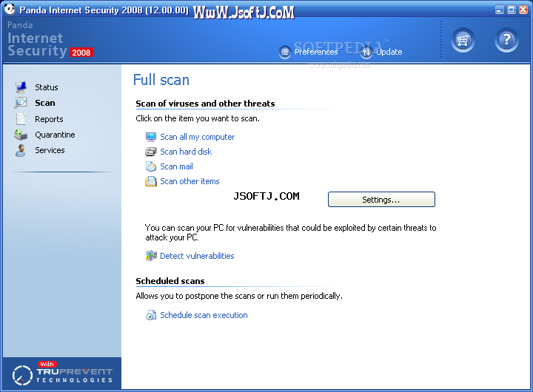Click the folder icon beside Scan other items
The height and width of the screenshot is (392, 533).
[150, 181]
